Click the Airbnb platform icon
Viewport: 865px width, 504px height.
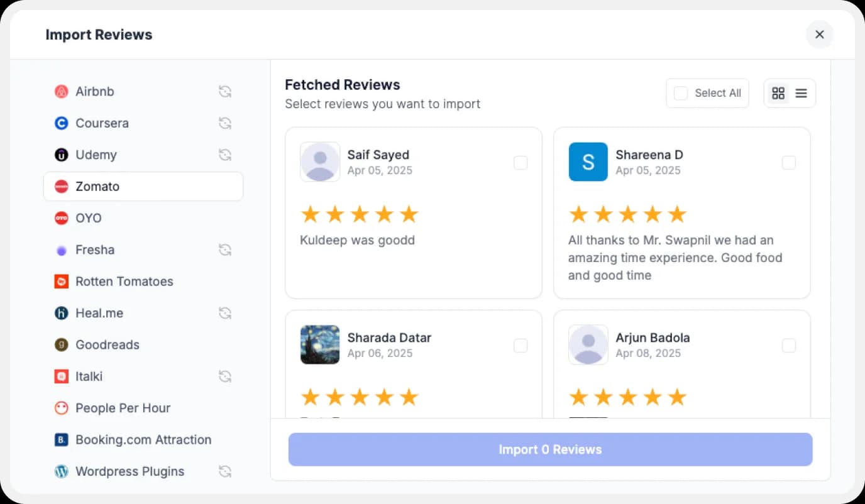(x=61, y=91)
